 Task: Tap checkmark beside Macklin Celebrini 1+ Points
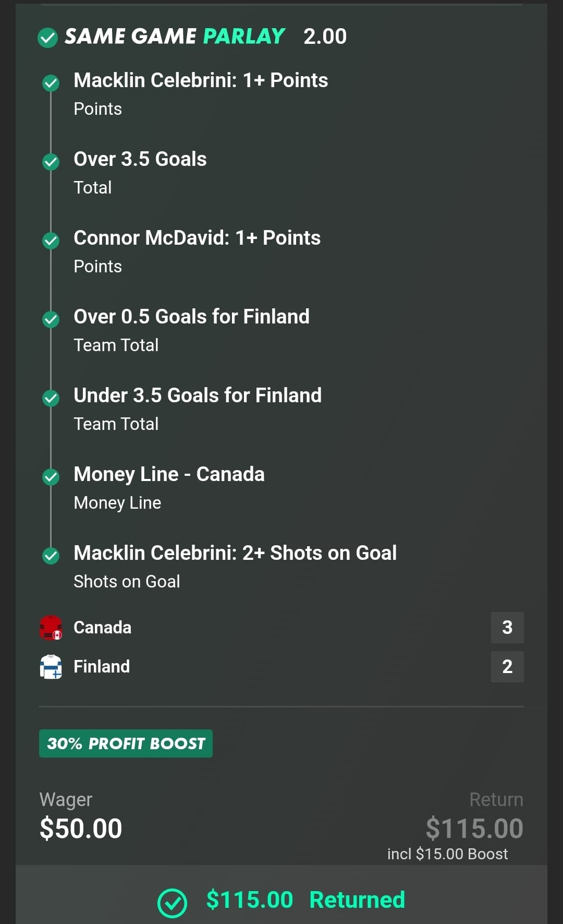tap(51, 83)
